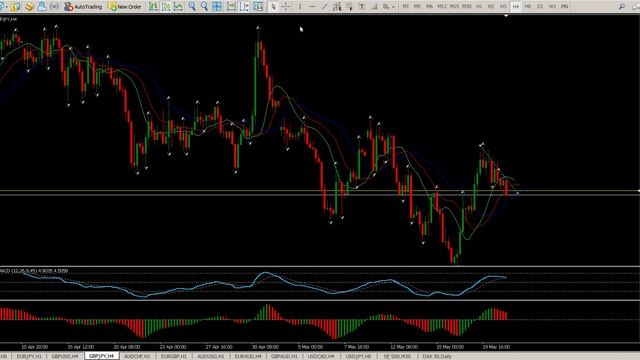Switch to the MN timeframe

[564, 7]
